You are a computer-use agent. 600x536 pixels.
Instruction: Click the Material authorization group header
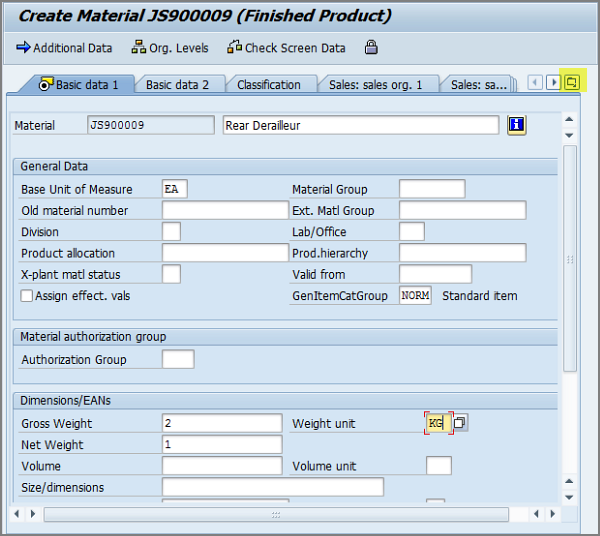[x=285, y=337]
